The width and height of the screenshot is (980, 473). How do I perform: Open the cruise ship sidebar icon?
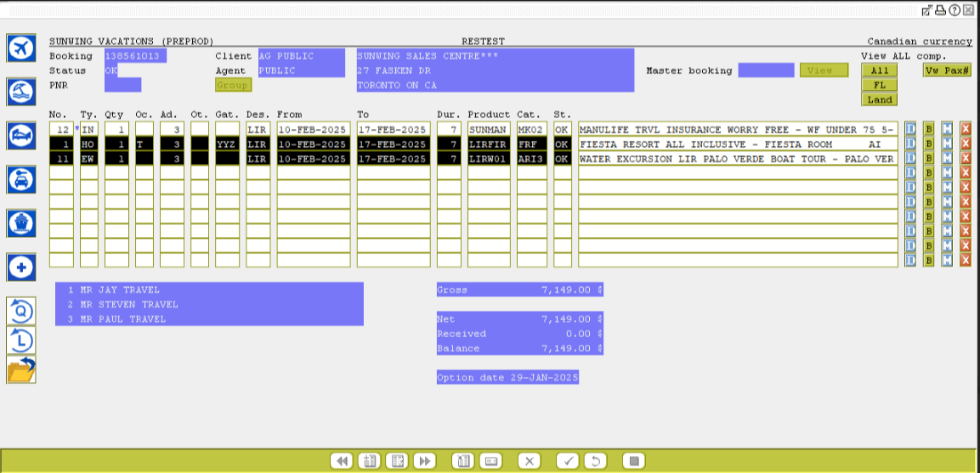click(x=21, y=223)
